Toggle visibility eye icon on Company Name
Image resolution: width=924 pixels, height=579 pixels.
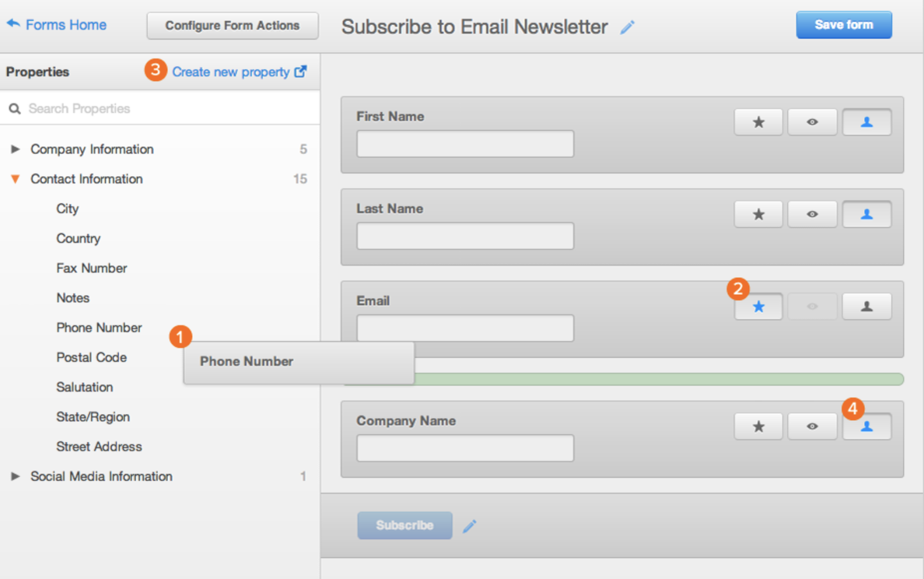[x=812, y=427]
